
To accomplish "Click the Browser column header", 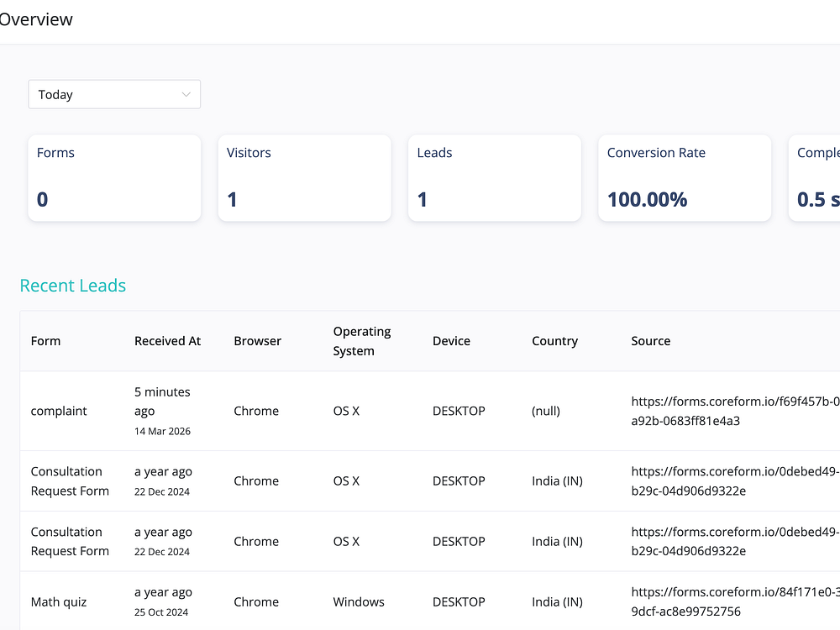I will (257, 341).
